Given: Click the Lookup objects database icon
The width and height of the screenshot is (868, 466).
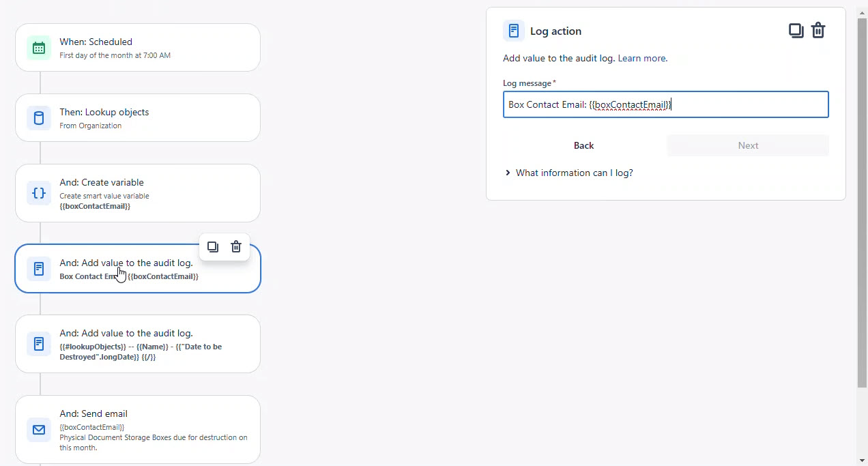Looking at the screenshot, I should (x=39, y=118).
